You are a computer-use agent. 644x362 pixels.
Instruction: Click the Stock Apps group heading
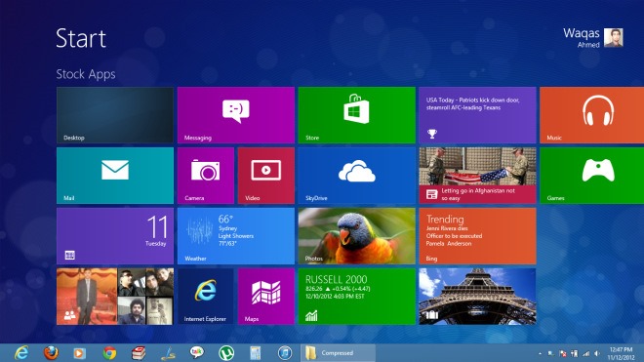pyautogui.click(x=86, y=74)
